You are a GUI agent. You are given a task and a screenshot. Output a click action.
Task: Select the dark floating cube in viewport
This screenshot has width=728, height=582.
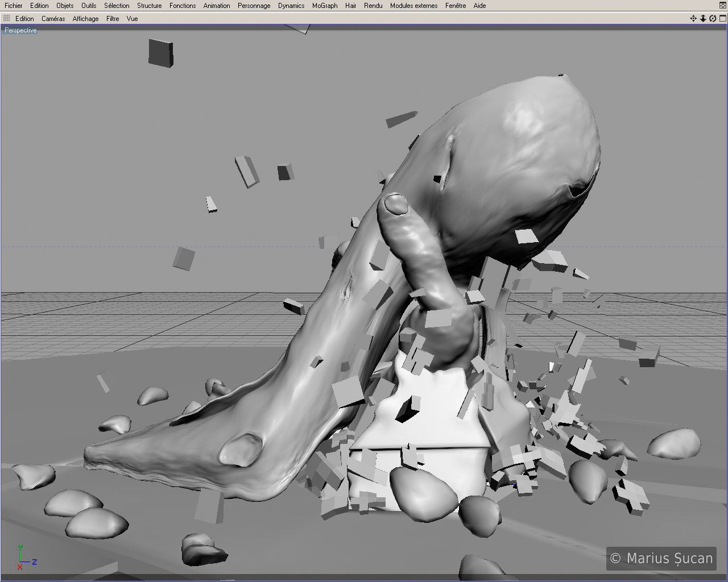[x=160, y=53]
